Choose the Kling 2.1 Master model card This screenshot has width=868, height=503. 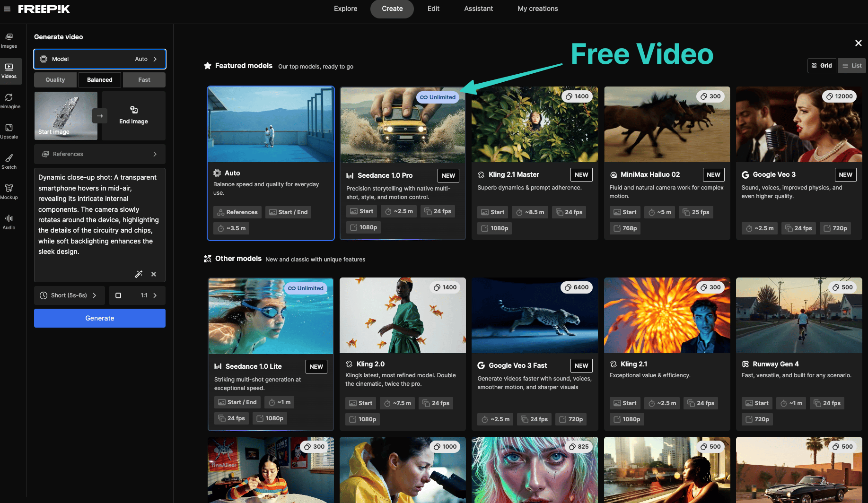(x=535, y=164)
